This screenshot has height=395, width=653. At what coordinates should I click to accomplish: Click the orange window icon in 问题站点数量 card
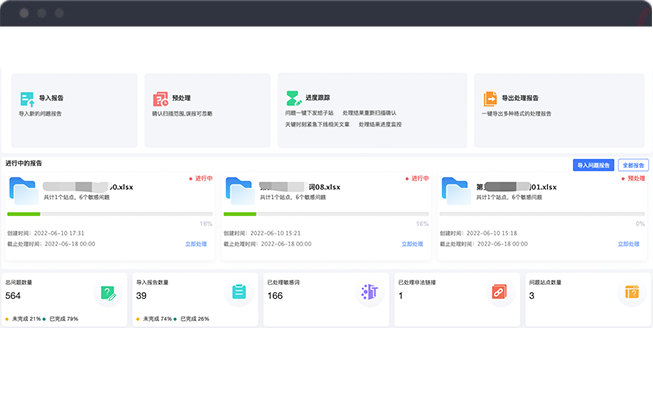tap(632, 292)
